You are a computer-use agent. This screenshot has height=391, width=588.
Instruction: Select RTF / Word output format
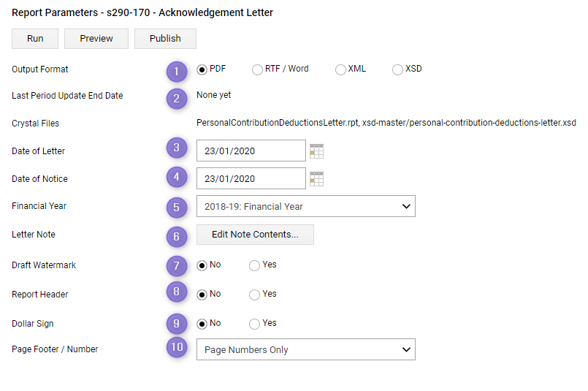coord(257,69)
